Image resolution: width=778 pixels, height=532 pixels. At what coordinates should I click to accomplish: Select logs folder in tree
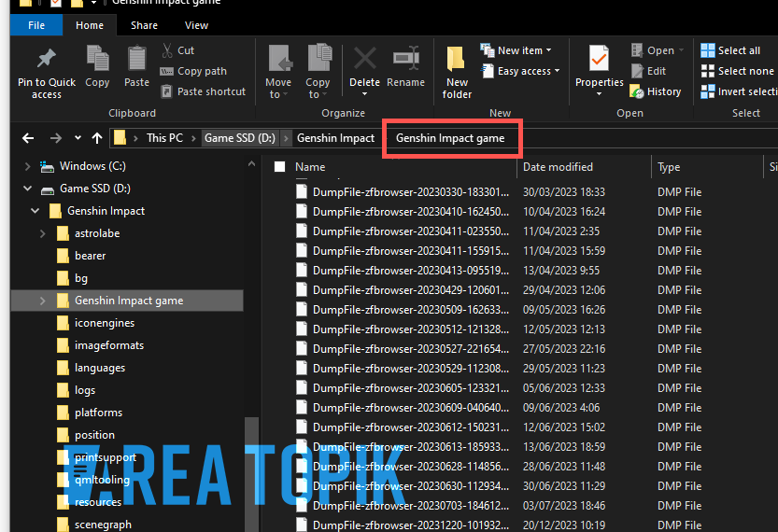point(85,390)
